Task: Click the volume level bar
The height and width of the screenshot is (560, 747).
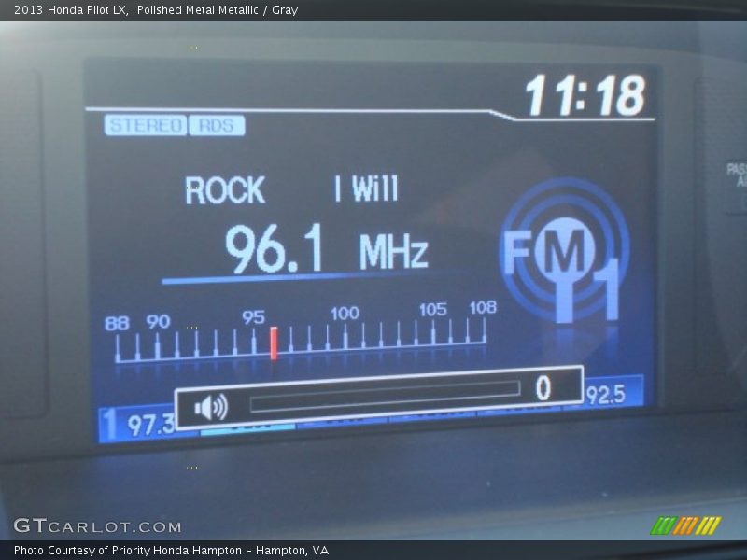Action: [385, 397]
